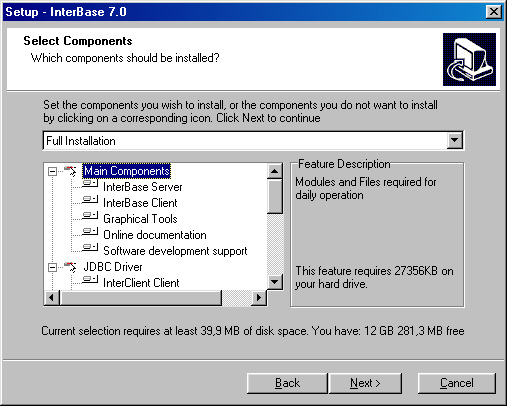
Task: Collapse the Main Components tree node
Action: [52, 171]
